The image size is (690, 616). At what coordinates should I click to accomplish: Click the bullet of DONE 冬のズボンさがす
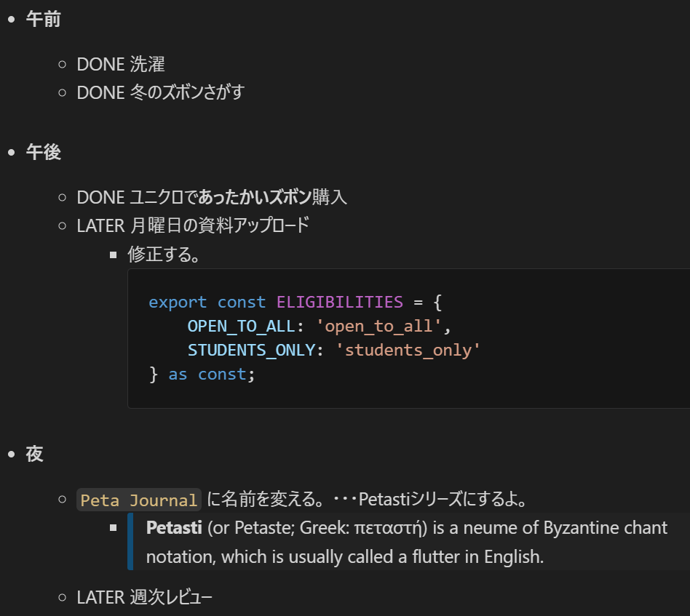62,93
